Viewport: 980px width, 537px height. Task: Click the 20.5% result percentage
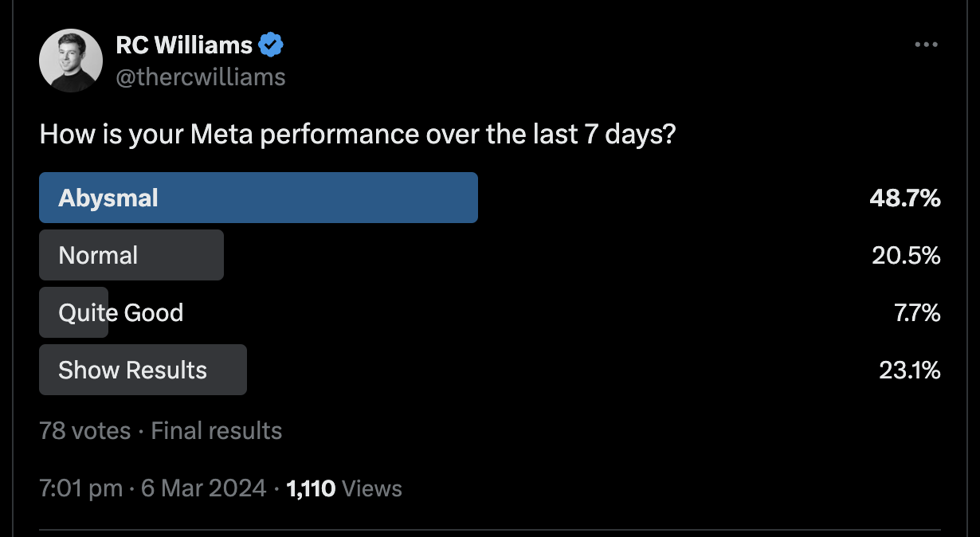coord(906,256)
